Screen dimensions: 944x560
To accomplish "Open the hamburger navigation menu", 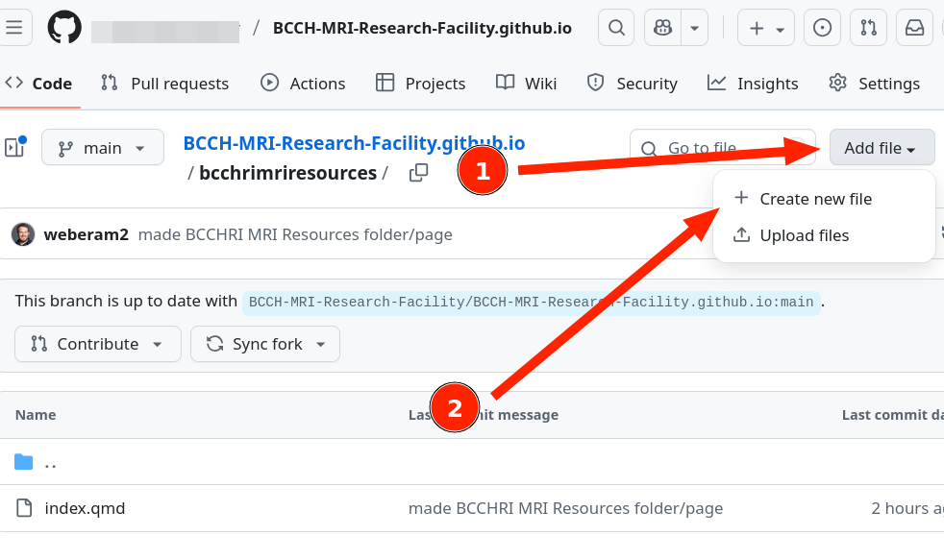I will point(13,28).
